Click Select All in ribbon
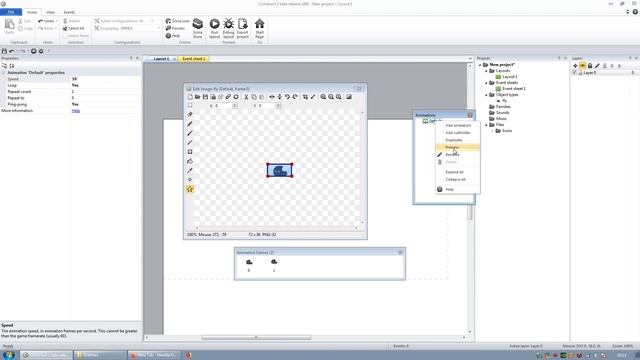Viewport: 640px width, 360px height. coord(73,28)
